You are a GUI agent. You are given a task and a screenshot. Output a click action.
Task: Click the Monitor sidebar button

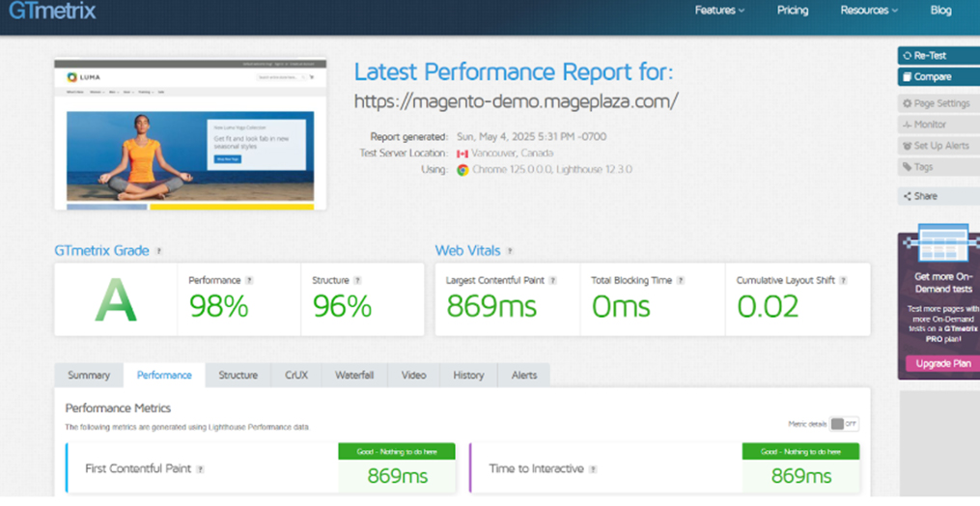point(938,125)
